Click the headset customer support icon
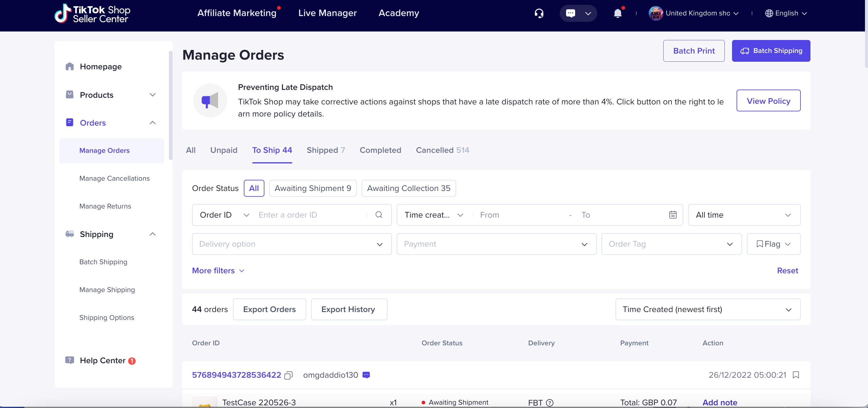 click(539, 13)
